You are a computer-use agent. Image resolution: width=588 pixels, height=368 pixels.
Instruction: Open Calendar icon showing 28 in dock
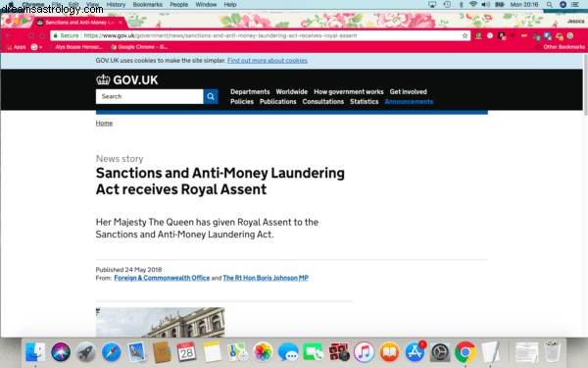[x=187, y=352]
